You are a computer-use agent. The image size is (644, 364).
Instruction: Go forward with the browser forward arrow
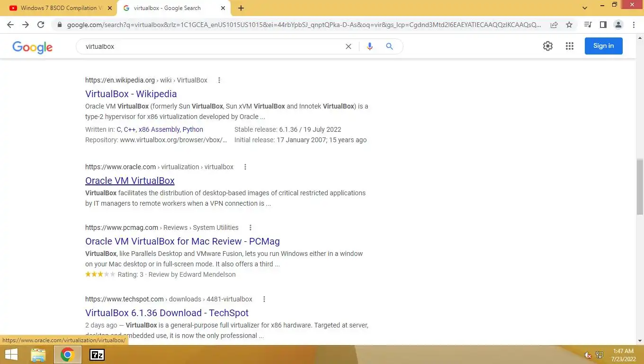[x=26, y=25]
